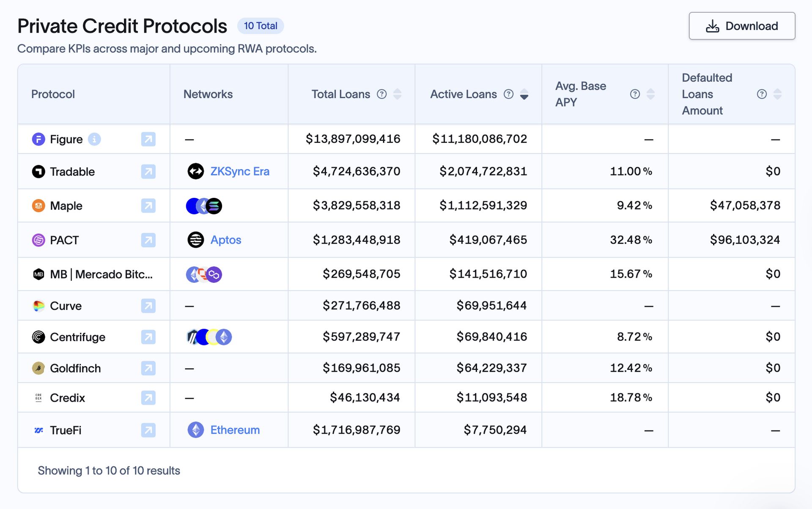Toggle Active Loans sort direction arrows

pyautogui.click(x=524, y=94)
